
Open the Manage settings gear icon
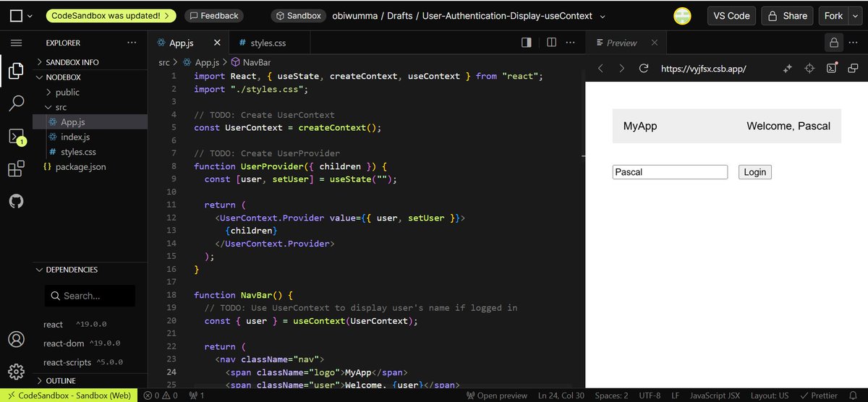click(x=16, y=372)
